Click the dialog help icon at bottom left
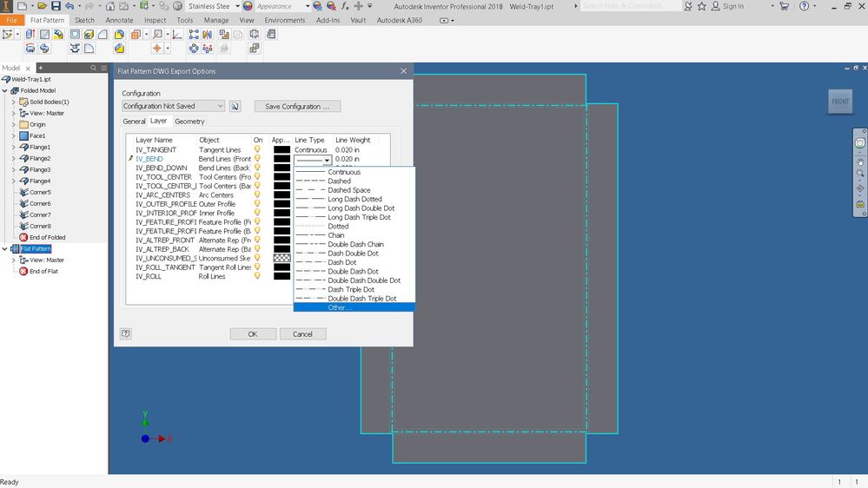Viewport: 868px width, 488px height. [126, 333]
